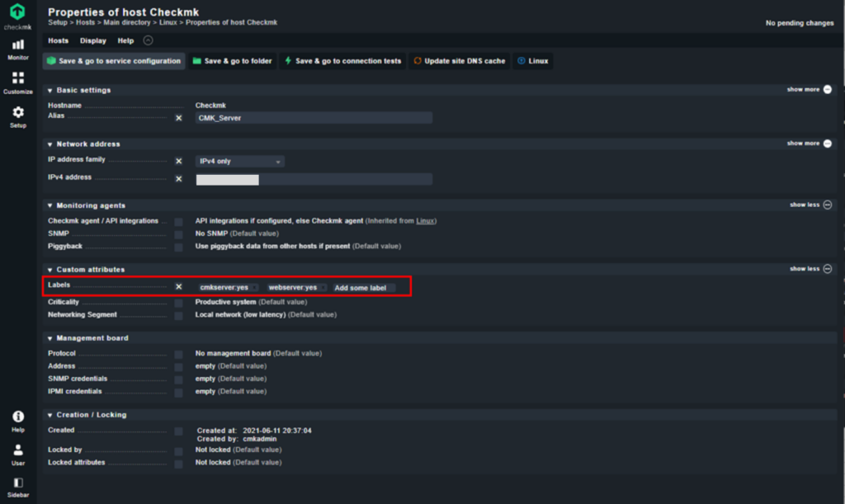
Task: Collapse the Network address section
Action: (x=50, y=144)
